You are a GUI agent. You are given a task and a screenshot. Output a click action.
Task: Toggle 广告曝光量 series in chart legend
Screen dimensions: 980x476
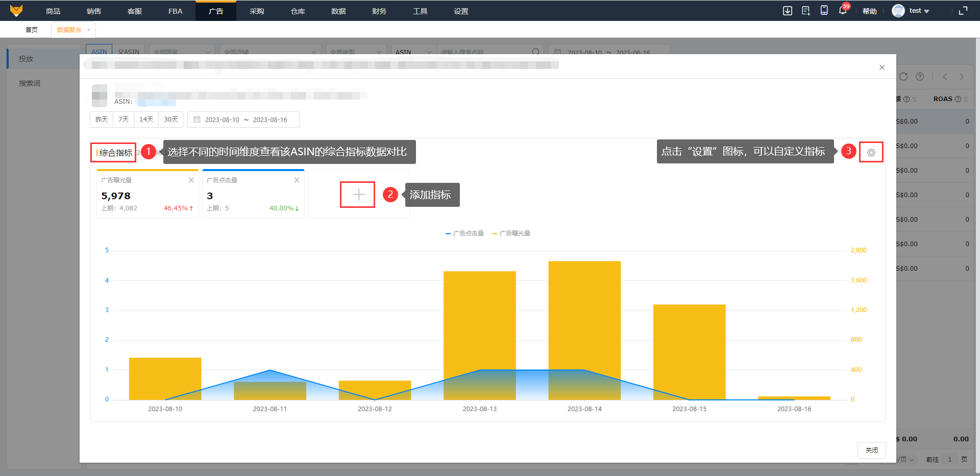[511, 233]
